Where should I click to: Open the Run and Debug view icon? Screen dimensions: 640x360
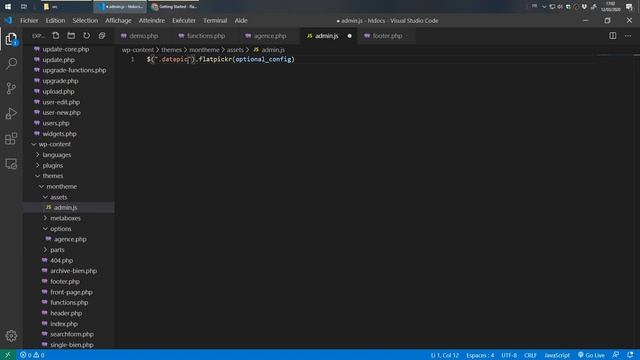11,113
